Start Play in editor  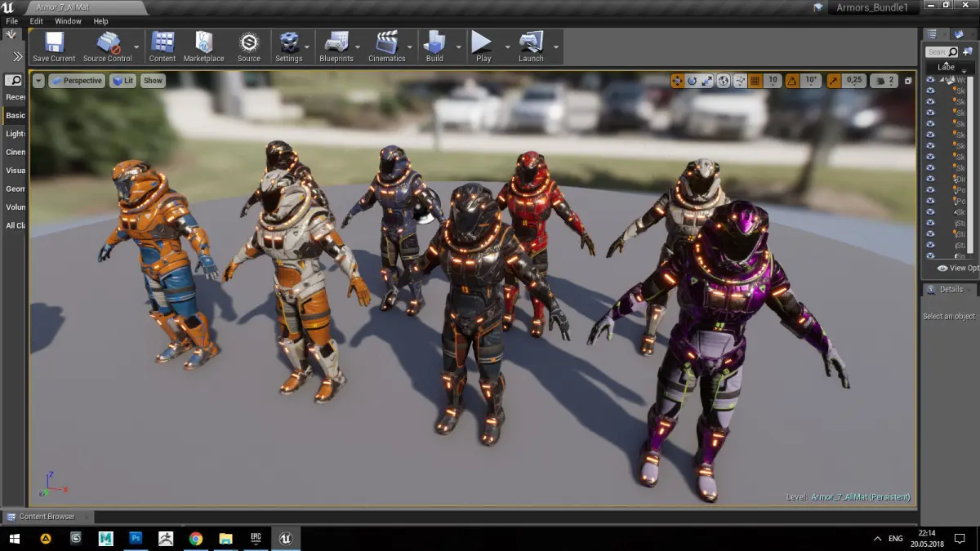[x=483, y=42]
